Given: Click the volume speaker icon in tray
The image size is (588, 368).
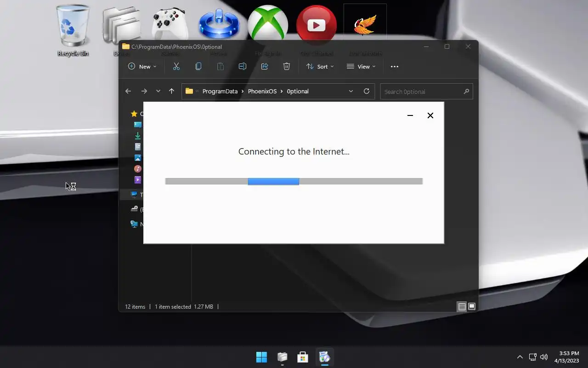Looking at the screenshot, I should coord(544,357).
